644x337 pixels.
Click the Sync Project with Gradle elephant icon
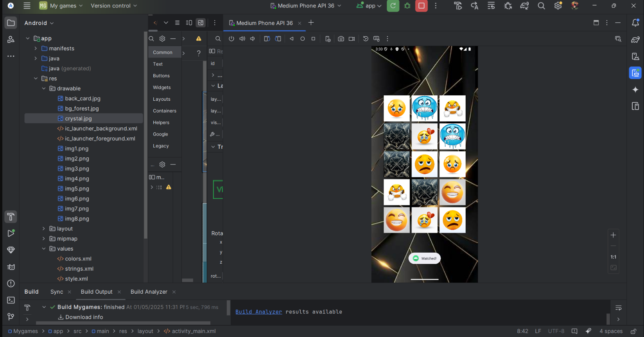click(x=524, y=6)
